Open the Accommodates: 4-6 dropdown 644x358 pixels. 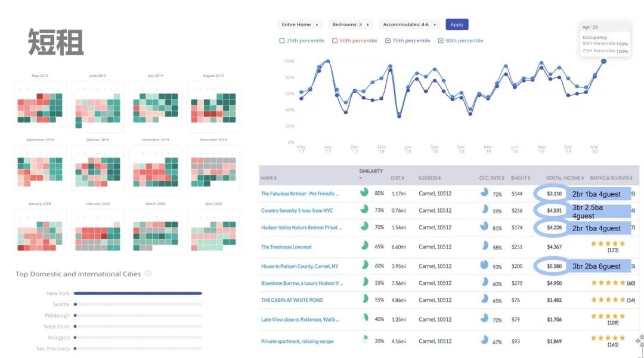(x=409, y=24)
